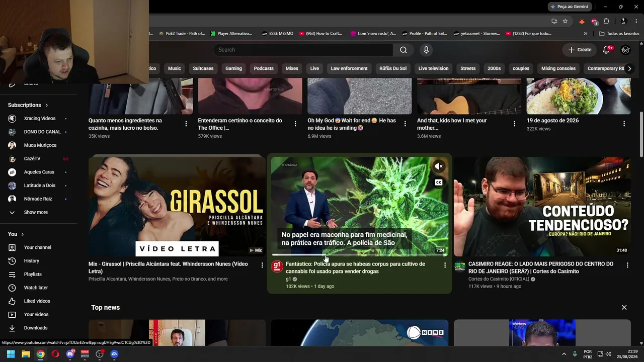This screenshot has height=362, width=644.
Task: Open OBS Studio from taskbar
Action: point(100,354)
